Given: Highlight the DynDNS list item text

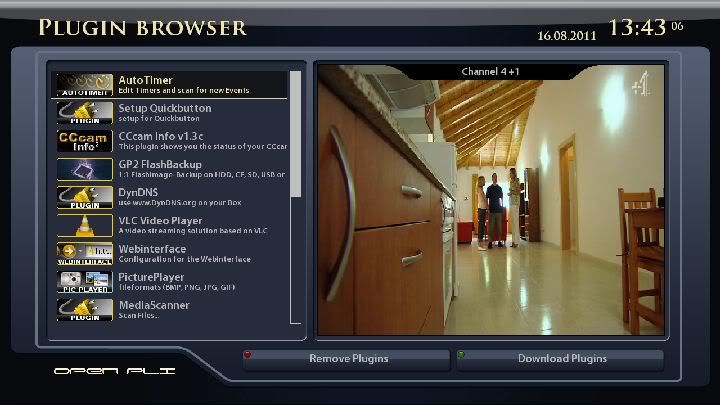Looking at the screenshot, I should [139, 192].
